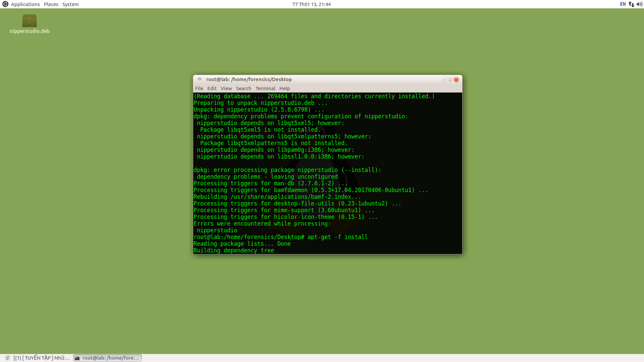Click the nipperstudio.deb file label

pos(30,31)
